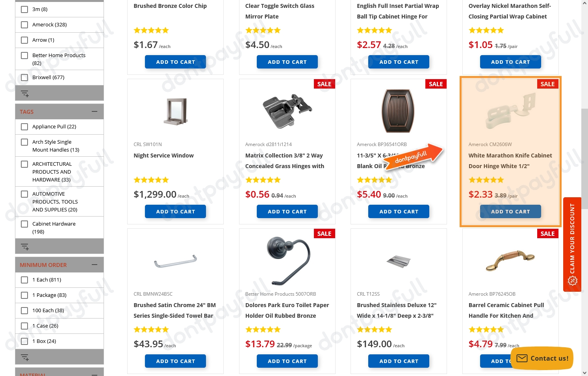Add White Marathon Knife Cabinet Hinge to cart

pos(510,211)
